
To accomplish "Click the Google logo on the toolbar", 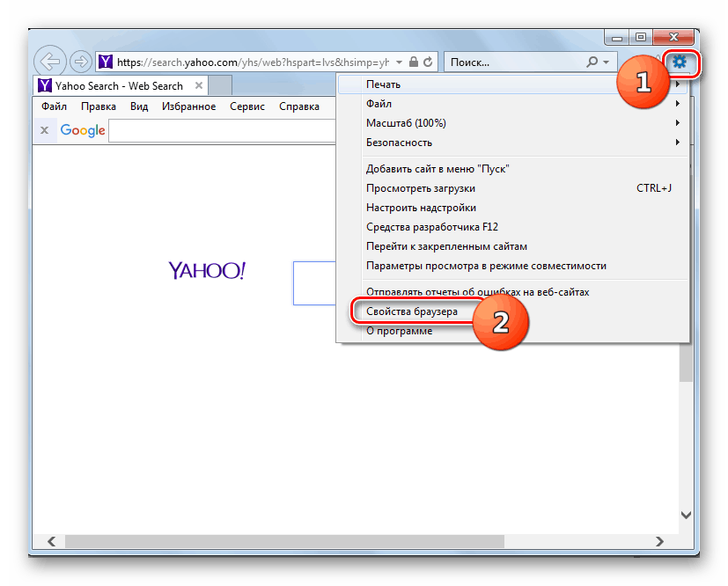I will [82, 129].
